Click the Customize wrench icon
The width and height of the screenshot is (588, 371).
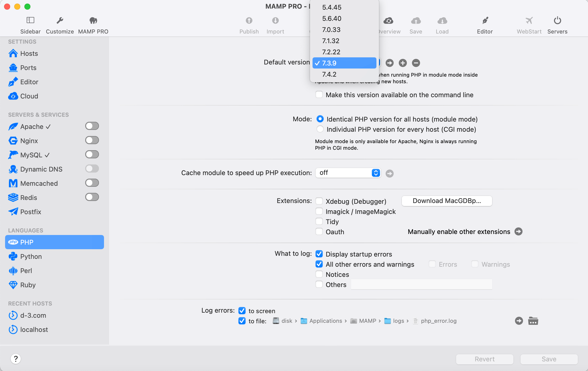click(x=60, y=21)
